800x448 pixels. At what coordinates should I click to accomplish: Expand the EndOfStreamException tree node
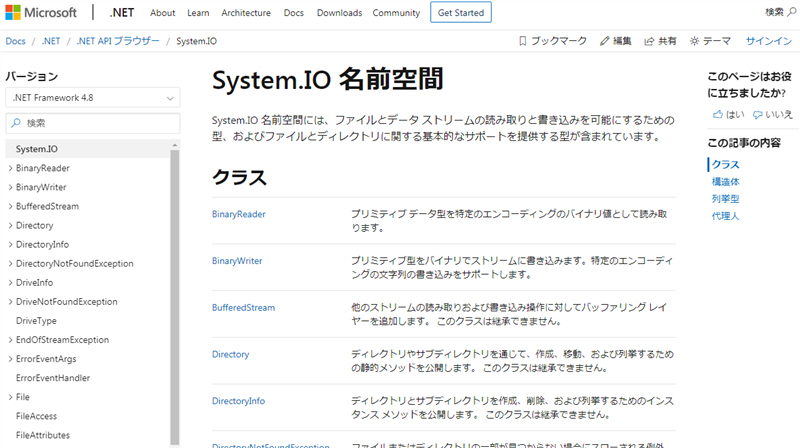[10, 340]
